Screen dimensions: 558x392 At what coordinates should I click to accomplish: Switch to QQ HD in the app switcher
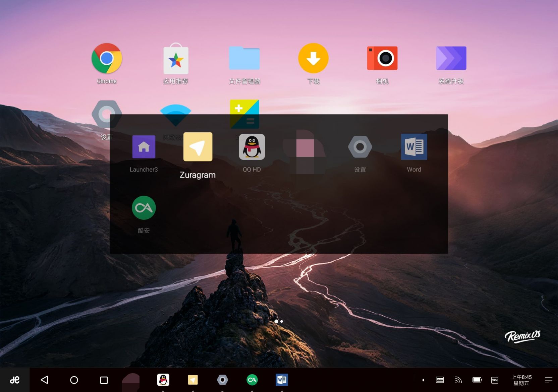coord(252,147)
